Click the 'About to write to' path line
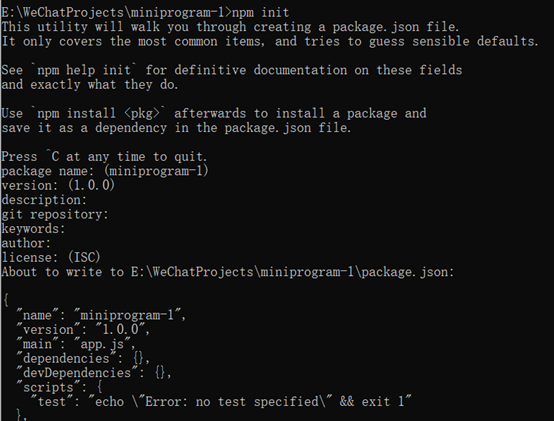The height and width of the screenshot is (421, 554). pyautogui.click(x=228, y=272)
